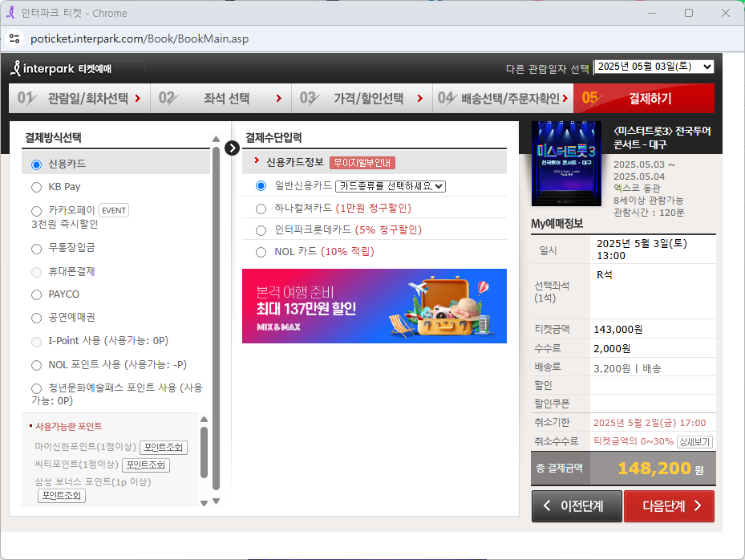Click 포인트조회 under 삼성 보너스 포인트
The image size is (745, 560).
click(62, 496)
